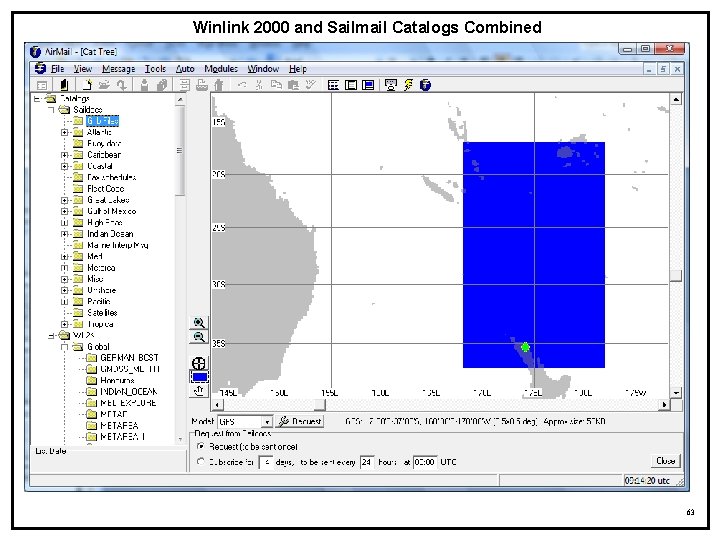
Task: Expand the Gulf of Mexico folder
Action: point(65,211)
